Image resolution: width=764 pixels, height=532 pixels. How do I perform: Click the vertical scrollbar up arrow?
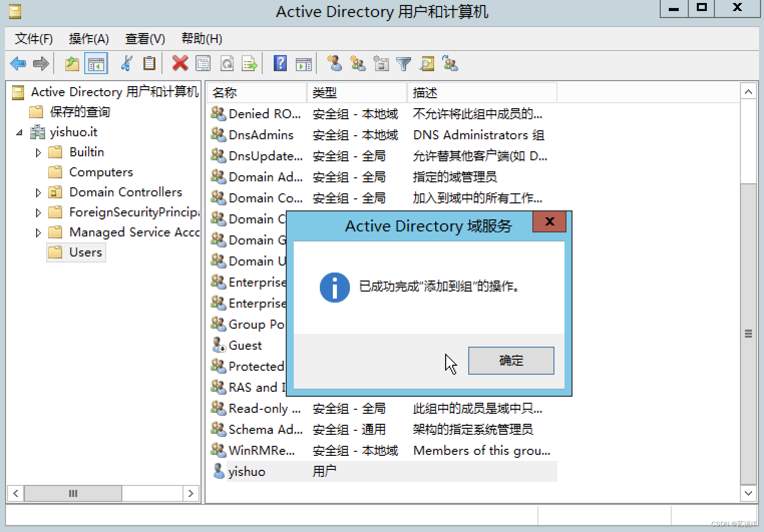748,92
